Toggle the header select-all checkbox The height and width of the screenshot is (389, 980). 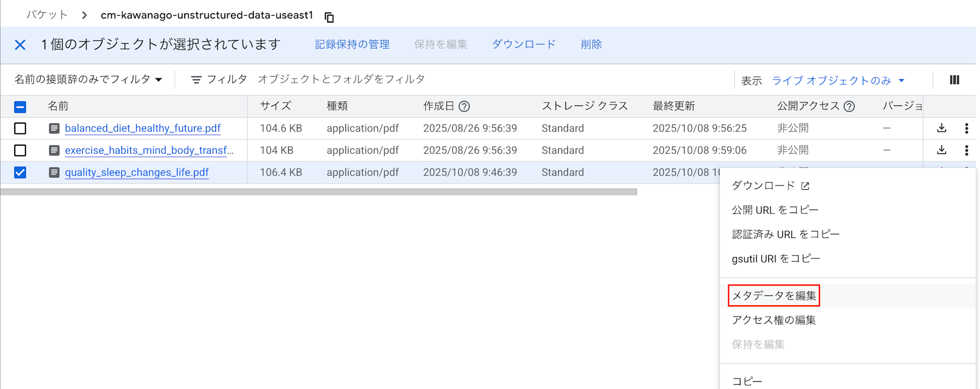pos(20,106)
